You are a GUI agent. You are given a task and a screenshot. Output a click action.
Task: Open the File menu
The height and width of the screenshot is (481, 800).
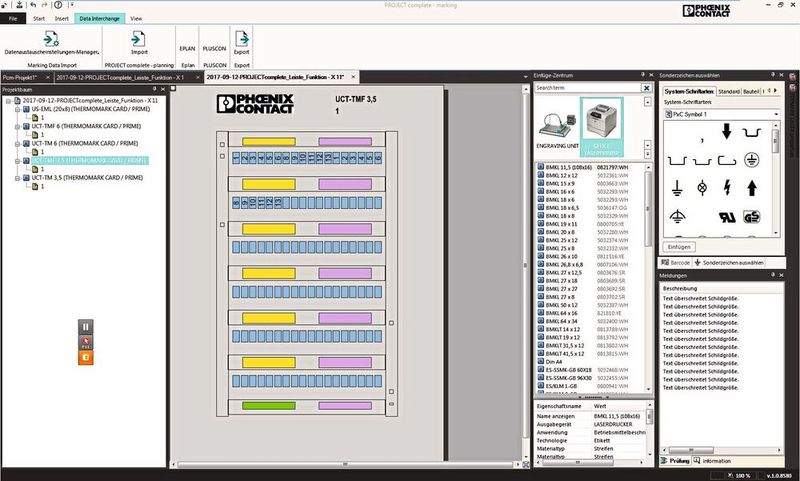[13, 19]
